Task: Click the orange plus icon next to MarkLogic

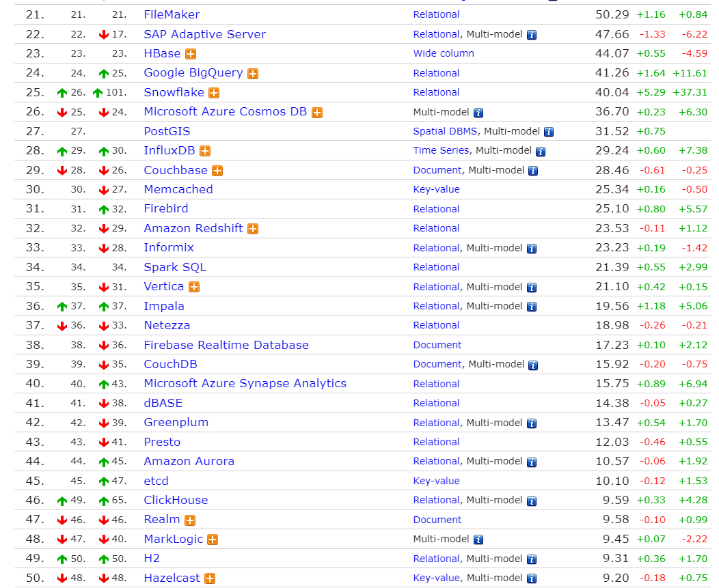Action: click(213, 540)
